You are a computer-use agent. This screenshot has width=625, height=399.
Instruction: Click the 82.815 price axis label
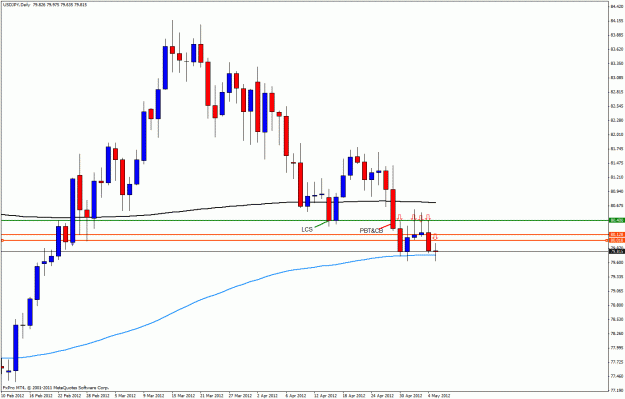[616, 92]
